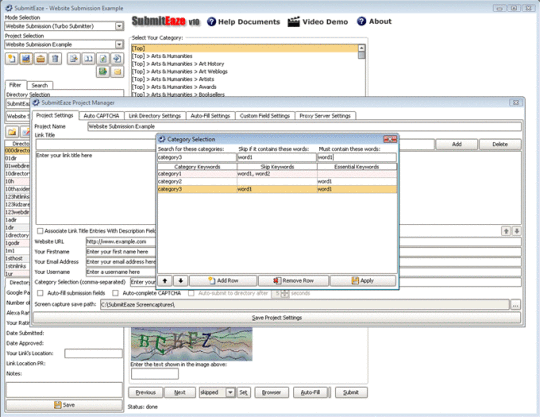Screen dimensions: 540x417
Task: Click the Project Name input field
Action: (x=304, y=126)
